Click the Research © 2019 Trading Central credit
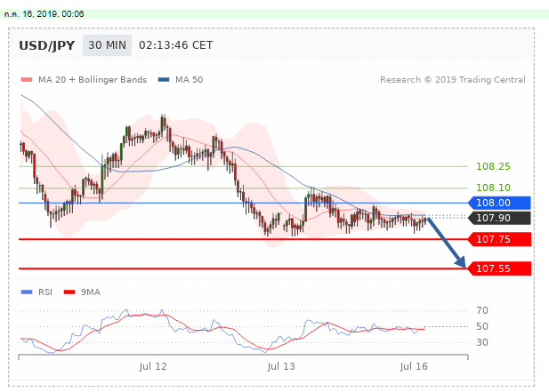The height and width of the screenshot is (392, 549). point(453,80)
